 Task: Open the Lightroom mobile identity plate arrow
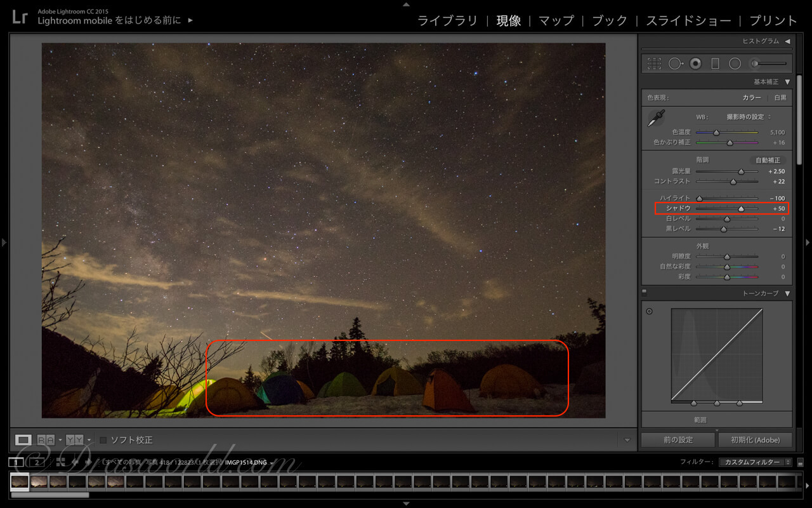(190, 20)
